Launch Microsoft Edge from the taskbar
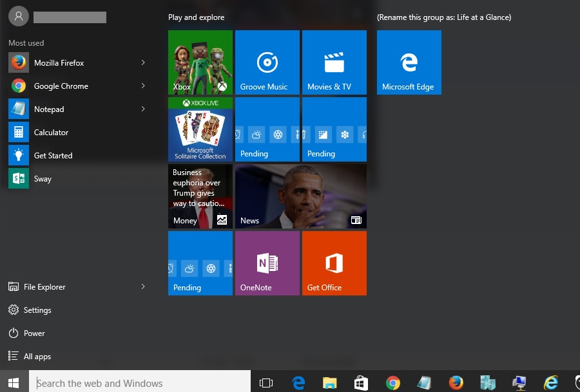Viewport: 580px width, 392px height. [298, 383]
